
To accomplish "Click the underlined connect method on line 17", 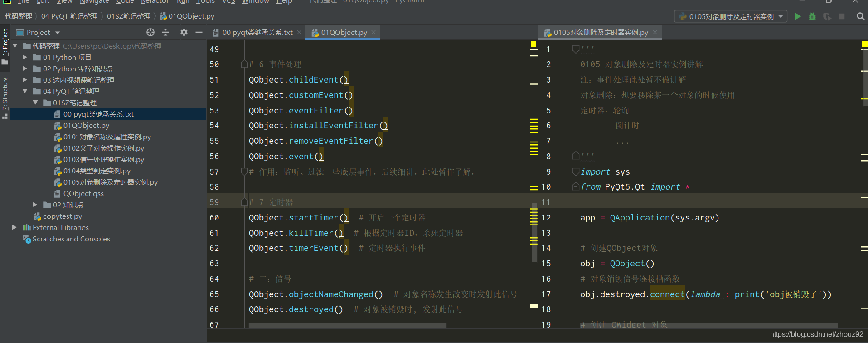I will coord(667,294).
